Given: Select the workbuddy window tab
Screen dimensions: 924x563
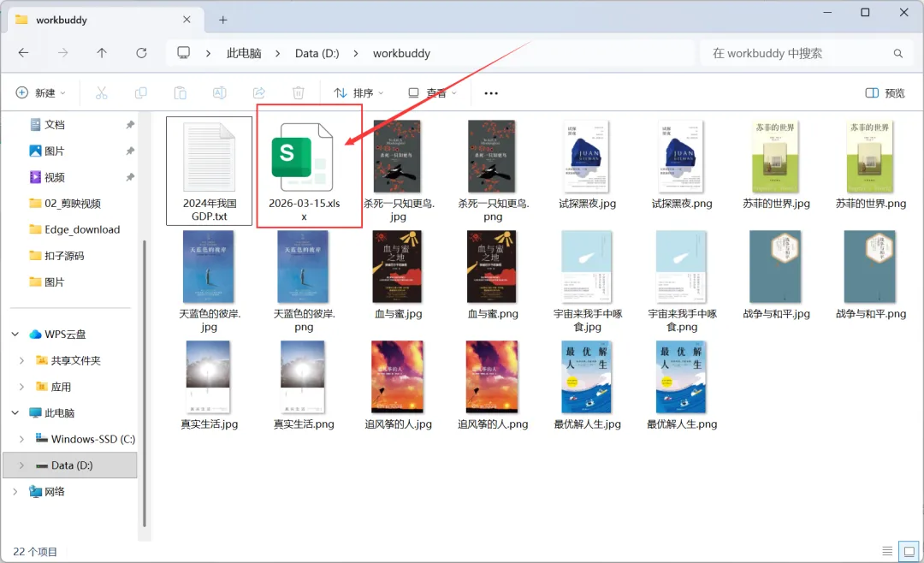Looking at the screenshot, I should coord(106,20).
